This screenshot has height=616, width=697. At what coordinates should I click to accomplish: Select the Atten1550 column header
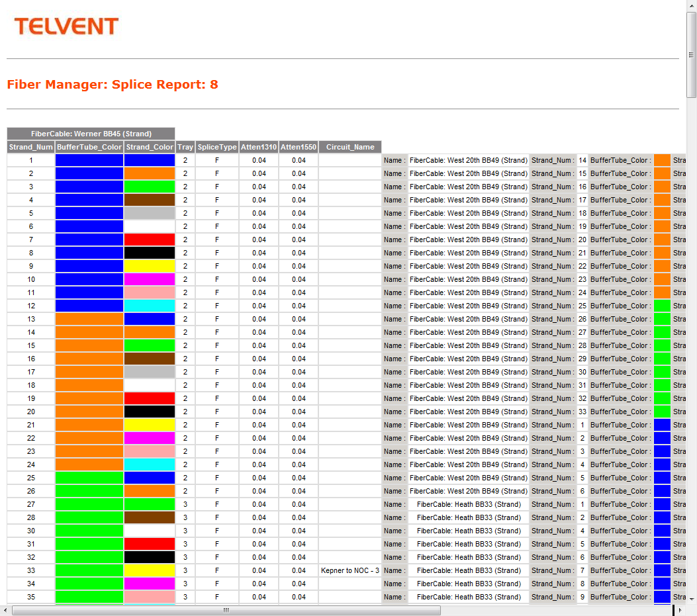tap(299, 147)
